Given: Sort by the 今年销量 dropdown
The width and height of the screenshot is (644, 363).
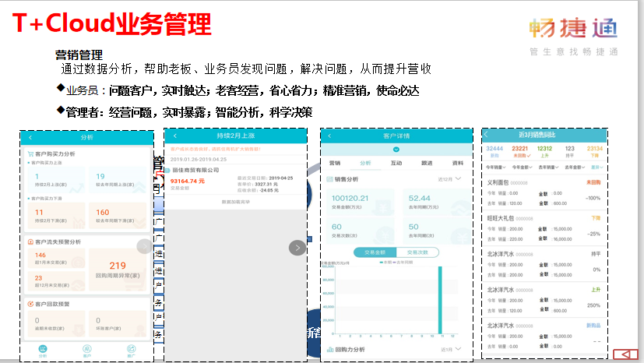Looking at the screenshot, I should (x=496, y=167).
